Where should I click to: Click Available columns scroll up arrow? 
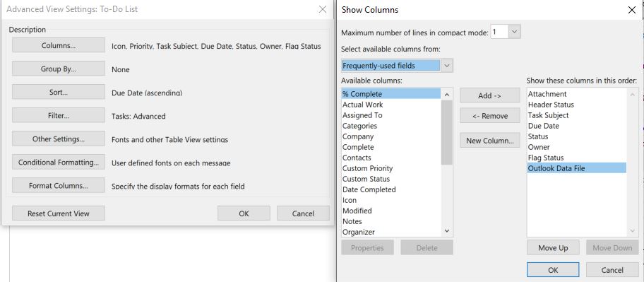click(447, 95)
